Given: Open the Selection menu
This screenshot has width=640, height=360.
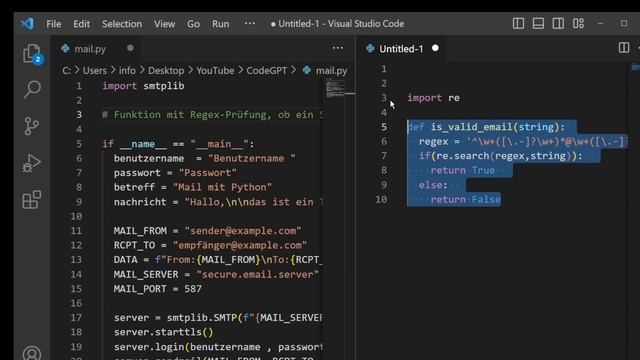Looking at the screenshot, I should (122, 24).
